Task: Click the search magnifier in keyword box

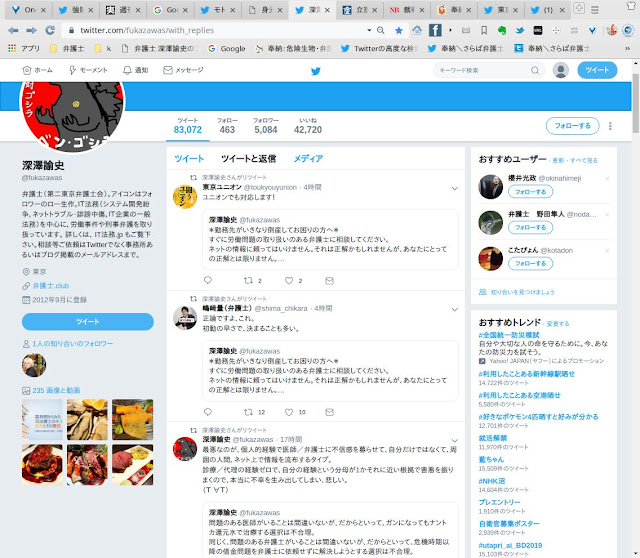Action: pyautogui.click(x=535, y=70)
